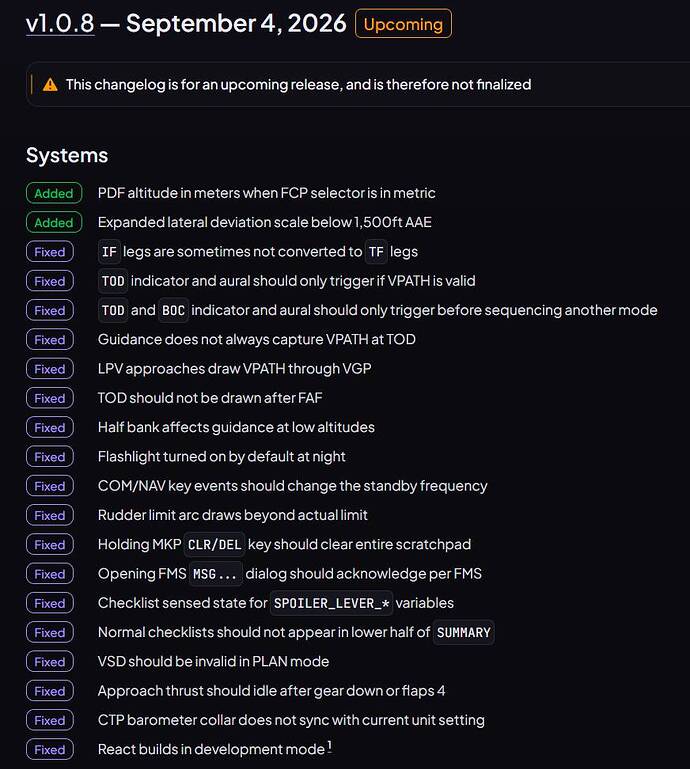This screenshot has width=690, height=769.
Task: Click the Half bank affects guidance entry
Action: 236,427
